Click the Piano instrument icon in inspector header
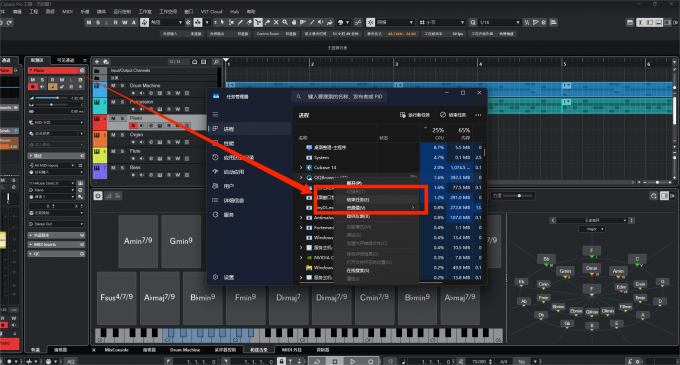The height and width of the screenshot is (365, 680). tap(82, 70)
